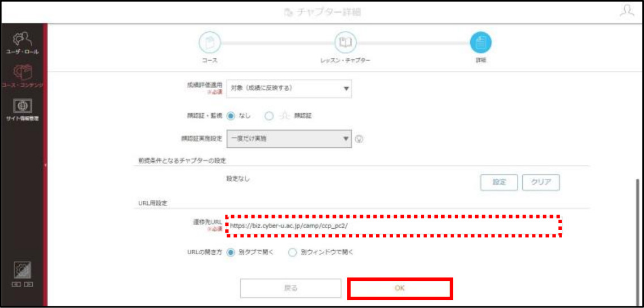Click into the 遷移先URL input field
The image size is (644, 308).
pos(394,225)
